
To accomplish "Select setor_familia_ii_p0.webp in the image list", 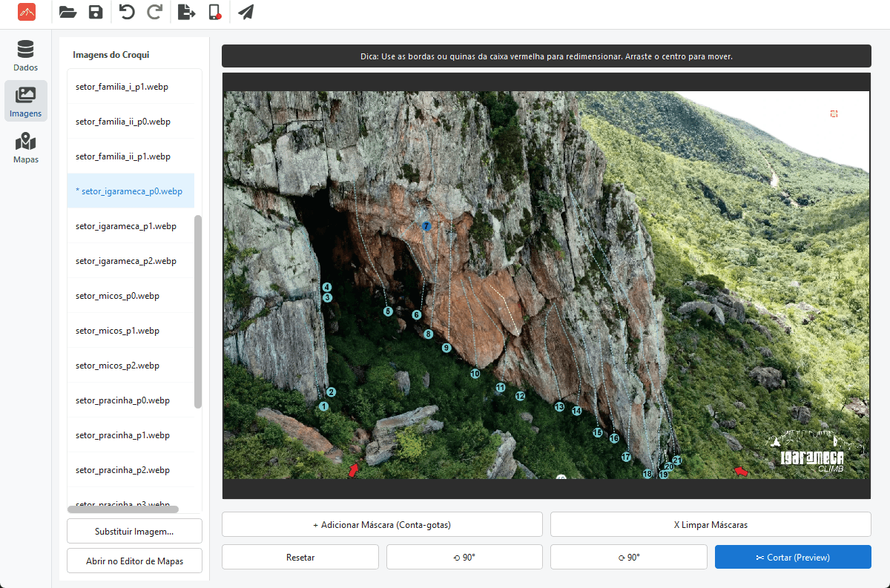I will [131, 122].
